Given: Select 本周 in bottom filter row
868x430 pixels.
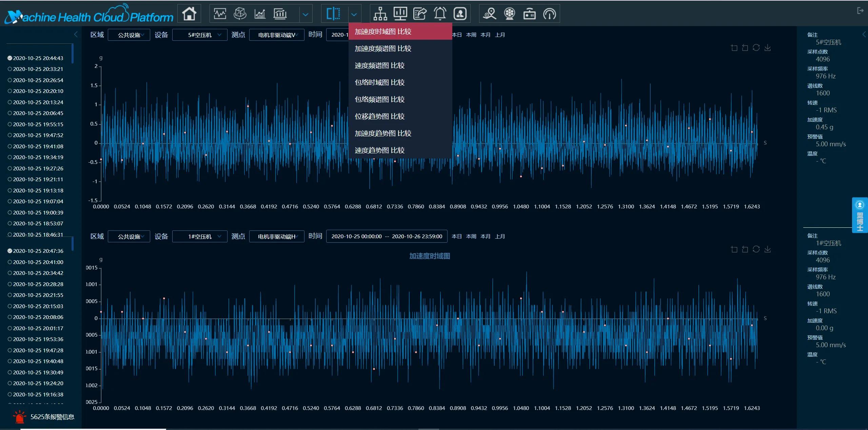Looking at the screenshot, I should click(x=471, y=237).
